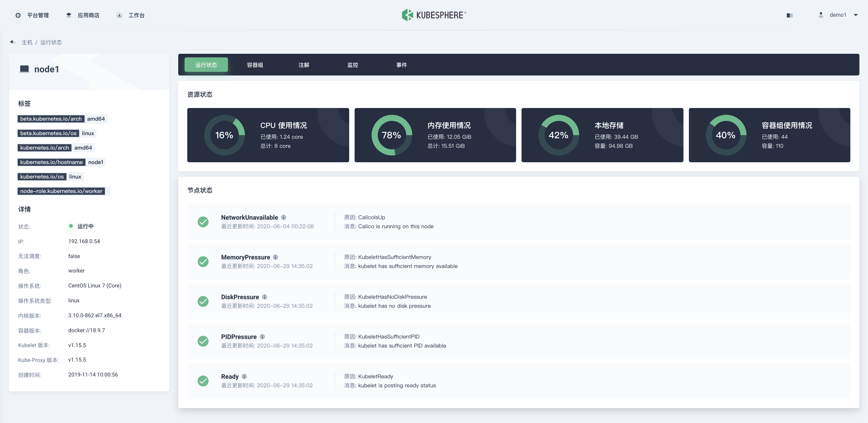Screen dimensions: 868x423
Task: Click the info icon next to Ready
Action: point(244,376)
